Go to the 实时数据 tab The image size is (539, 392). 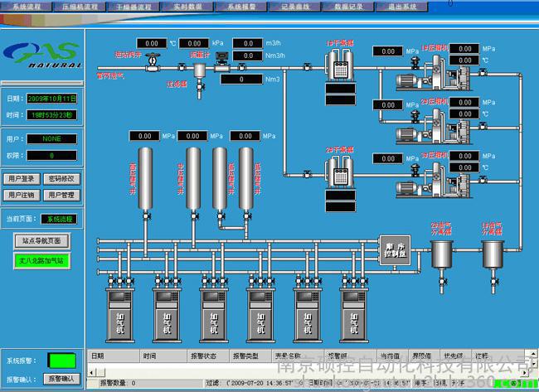(187, 7)
